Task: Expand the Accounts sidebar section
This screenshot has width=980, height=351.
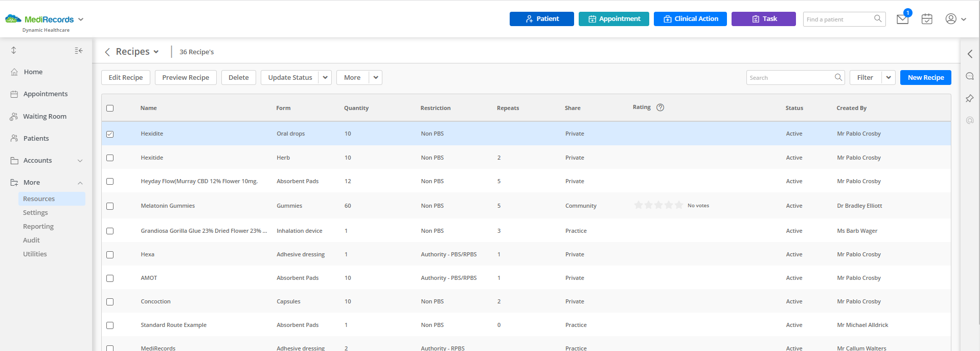Action: [x=80, y=161]
